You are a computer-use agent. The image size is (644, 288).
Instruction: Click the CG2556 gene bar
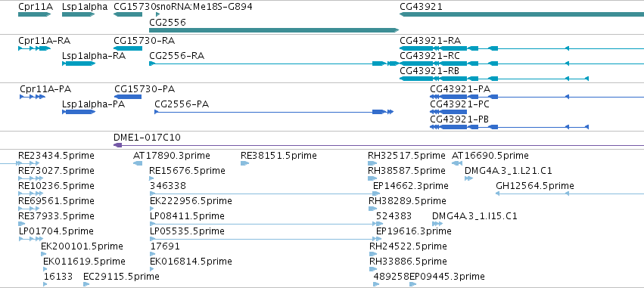(274, 30)
